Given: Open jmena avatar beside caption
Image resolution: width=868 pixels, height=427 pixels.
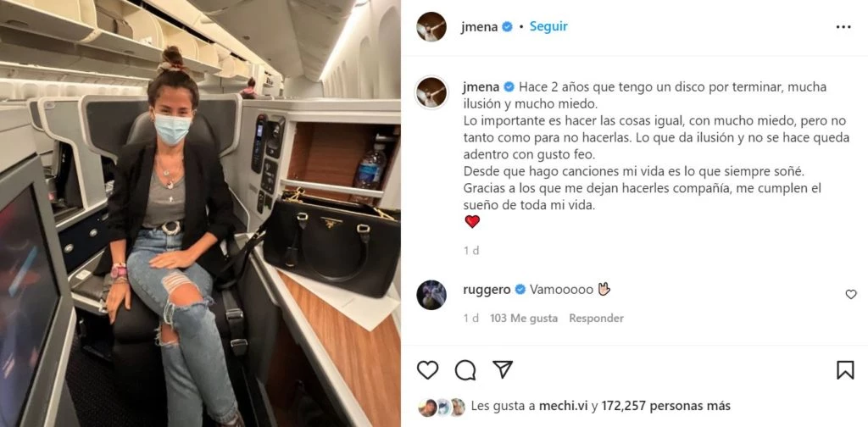Looking at the screenshot, I should pos(431,92).
